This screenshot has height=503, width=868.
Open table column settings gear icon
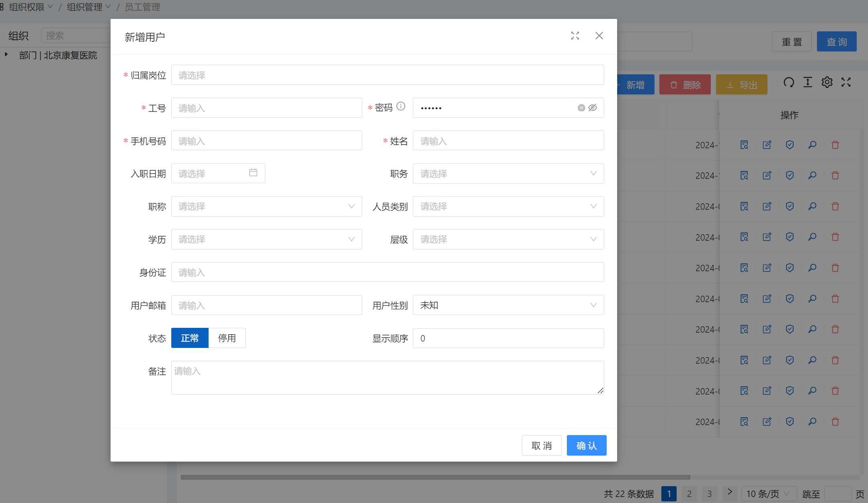(x=827, y=83)
